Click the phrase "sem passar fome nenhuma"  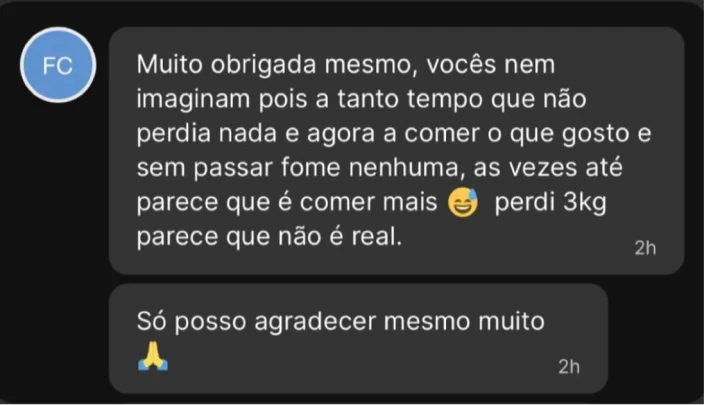click(300, 168)
